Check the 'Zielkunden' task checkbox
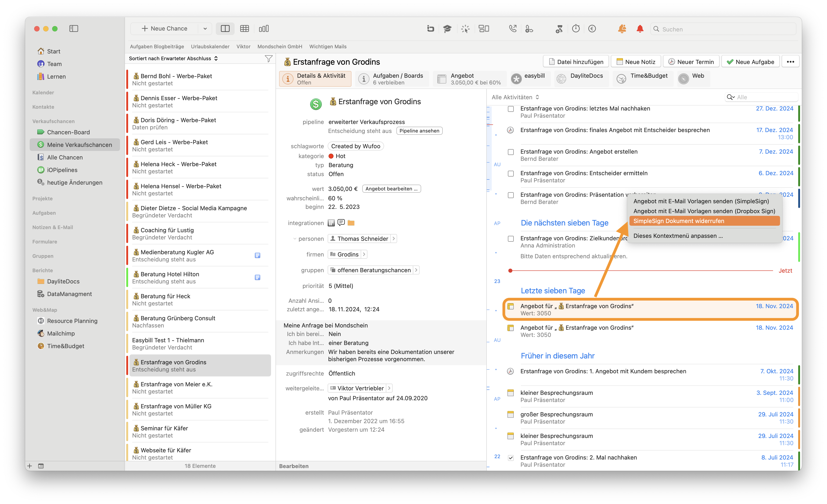 point(511,239)
